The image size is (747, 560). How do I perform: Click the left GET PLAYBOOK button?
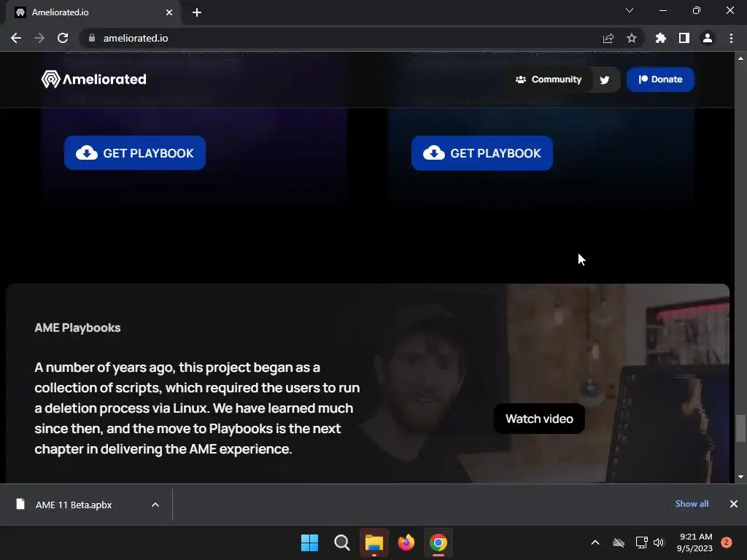coord(135,153)
